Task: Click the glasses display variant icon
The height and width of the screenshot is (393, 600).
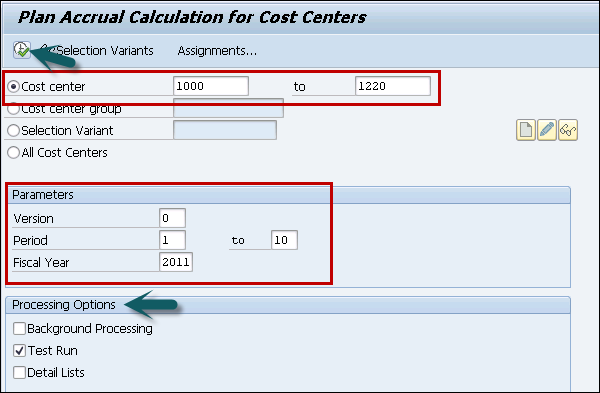Action: tap(568, 130)
